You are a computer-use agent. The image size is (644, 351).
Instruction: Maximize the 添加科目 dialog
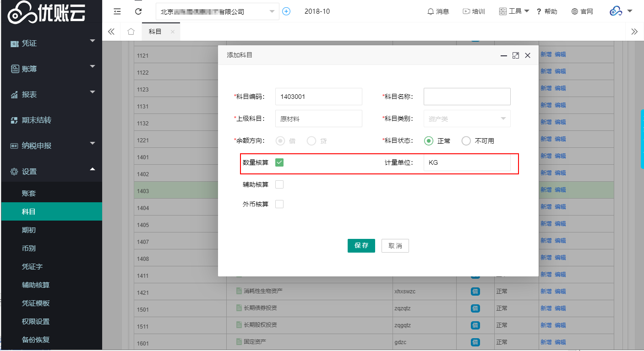[x=516, y=55]
